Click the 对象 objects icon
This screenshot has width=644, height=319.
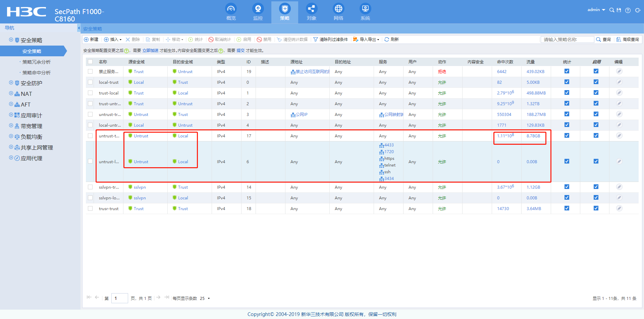(x=311, y=9)
